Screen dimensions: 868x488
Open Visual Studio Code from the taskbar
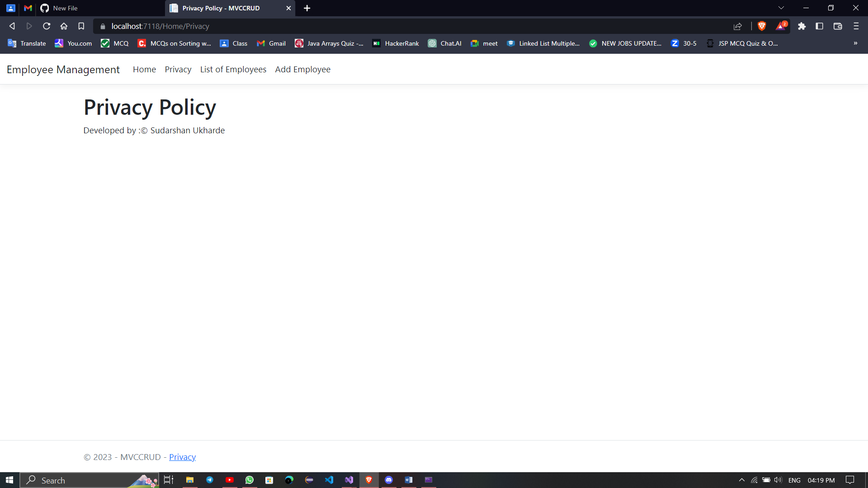click(x=329, y=480)
